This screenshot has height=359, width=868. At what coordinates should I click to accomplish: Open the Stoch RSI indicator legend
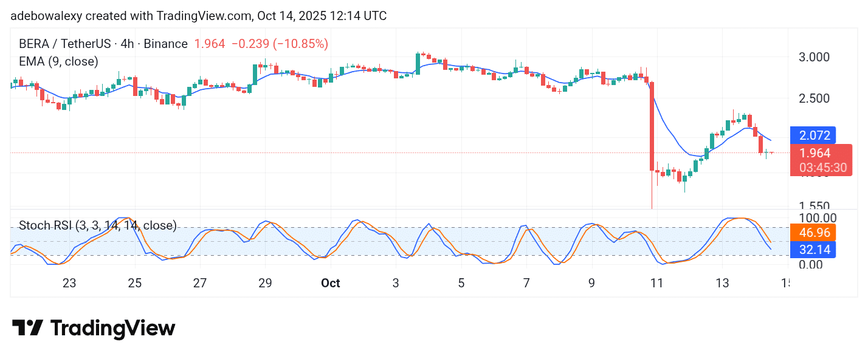(x=97, y=225)
